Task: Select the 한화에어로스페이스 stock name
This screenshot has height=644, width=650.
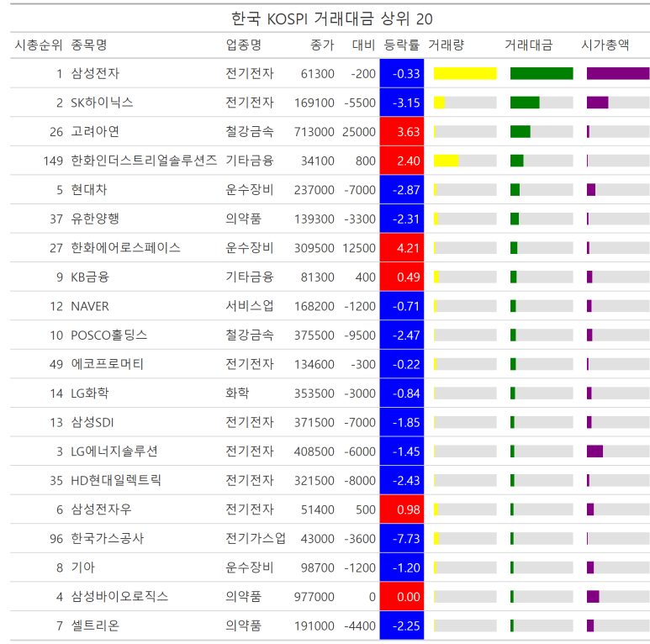Action: [125, 248]
